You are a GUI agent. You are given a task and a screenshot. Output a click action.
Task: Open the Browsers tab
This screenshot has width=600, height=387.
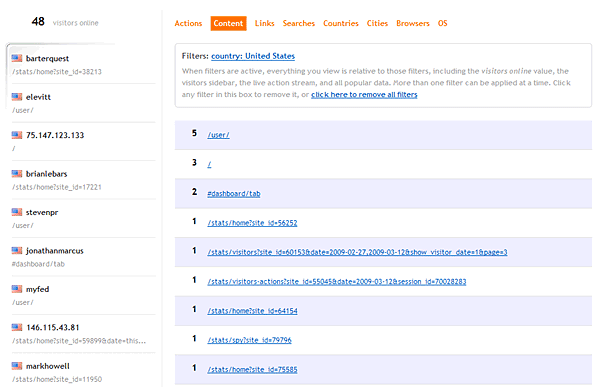tap(413, 23)
